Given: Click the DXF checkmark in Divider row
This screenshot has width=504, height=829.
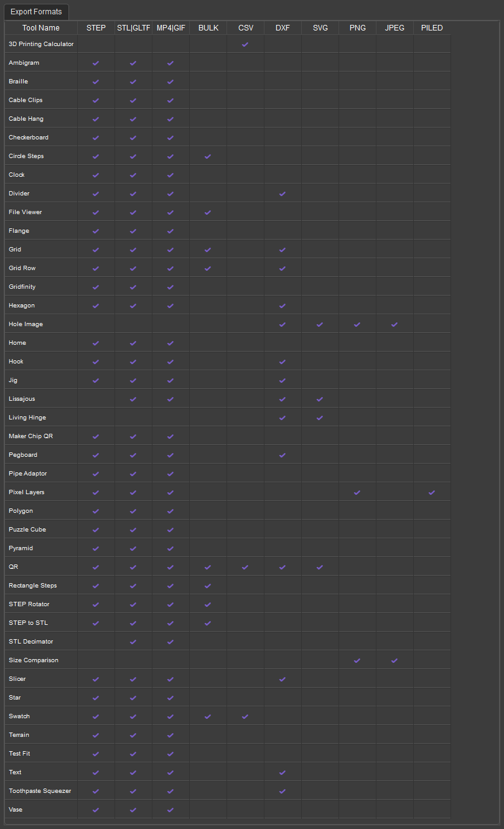Looking at the screenshot, I should (282, 194).
